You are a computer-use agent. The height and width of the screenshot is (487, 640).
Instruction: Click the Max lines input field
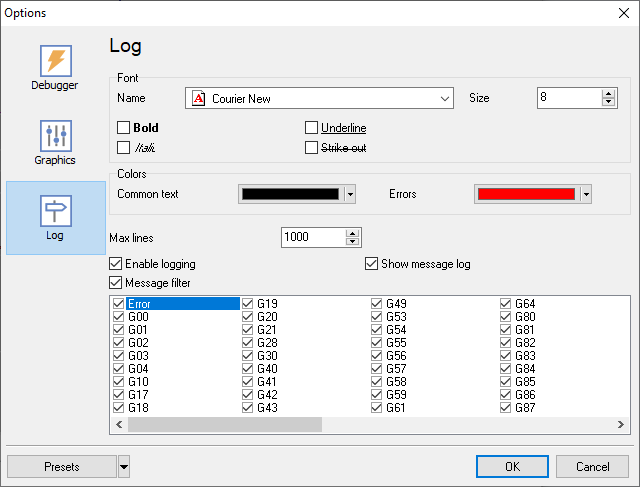[x=313, y=237]
